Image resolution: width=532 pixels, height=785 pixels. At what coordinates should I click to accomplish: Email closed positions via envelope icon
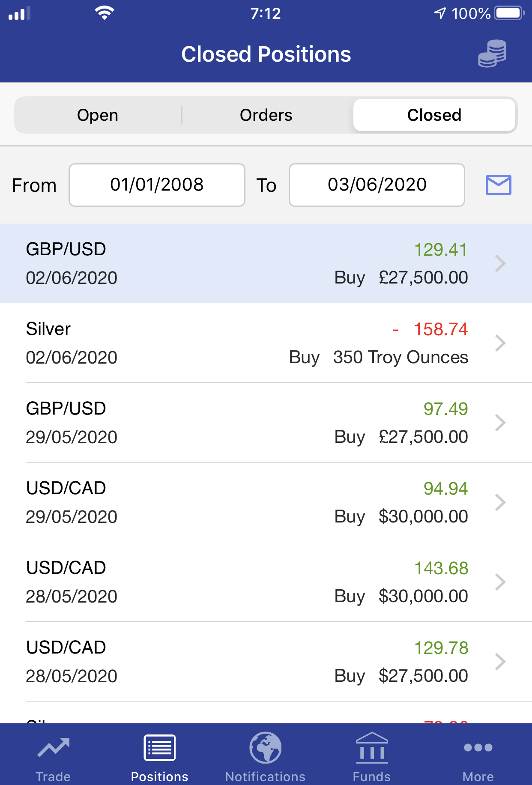click(x=498, y=185)
